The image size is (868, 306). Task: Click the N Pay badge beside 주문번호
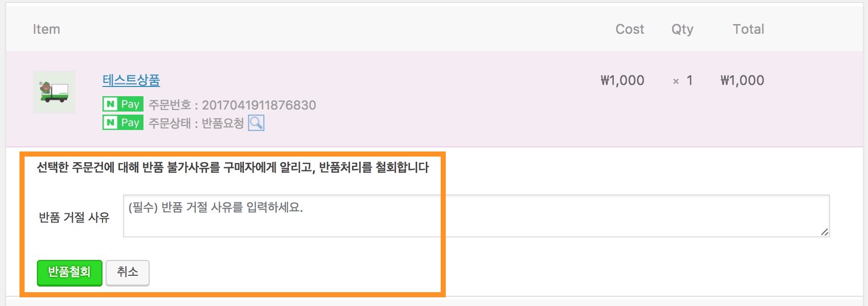pos(123,104)
